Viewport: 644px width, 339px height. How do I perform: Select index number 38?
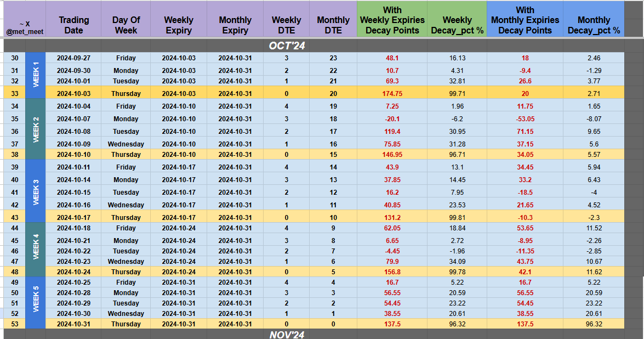pyautogui.click(x=15, y=155)
